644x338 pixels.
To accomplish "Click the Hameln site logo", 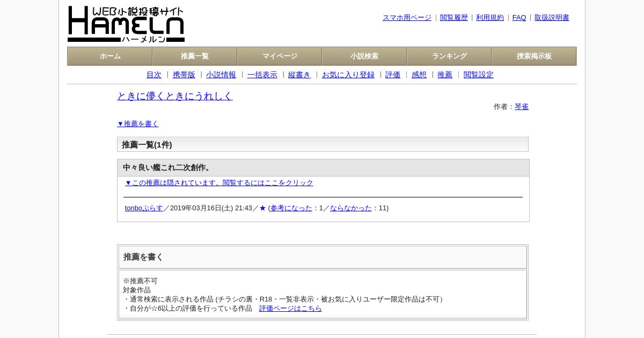I will pyautogui.click(x=126, y=24).
